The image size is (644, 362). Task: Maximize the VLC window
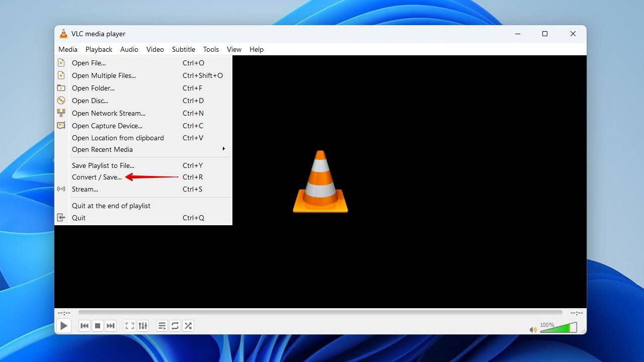544,34
